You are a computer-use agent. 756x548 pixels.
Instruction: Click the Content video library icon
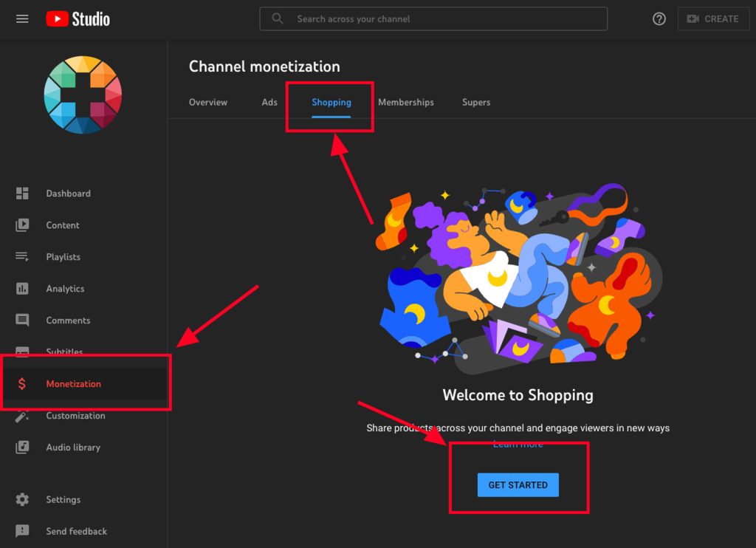point(22,225)
